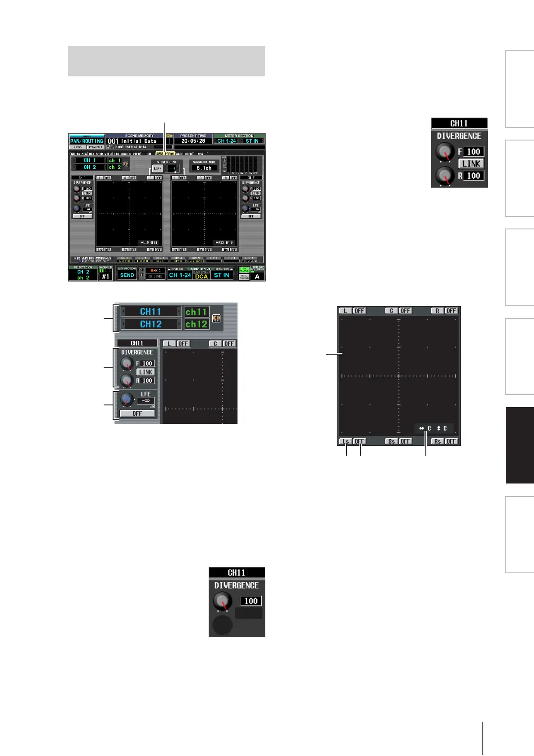Screen dimensions: 534x756
Task: Select the green ch12 name box
Action: click(x=197, y=324)
